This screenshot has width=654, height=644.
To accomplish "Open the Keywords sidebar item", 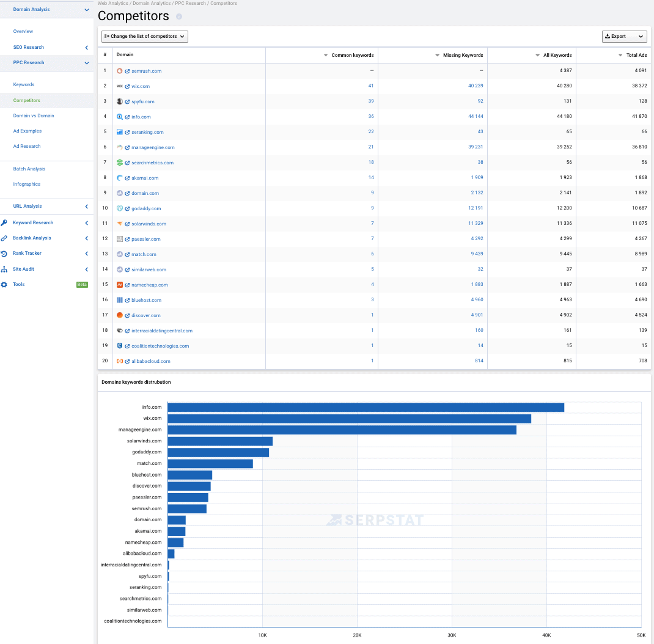I will coord(24,84).
